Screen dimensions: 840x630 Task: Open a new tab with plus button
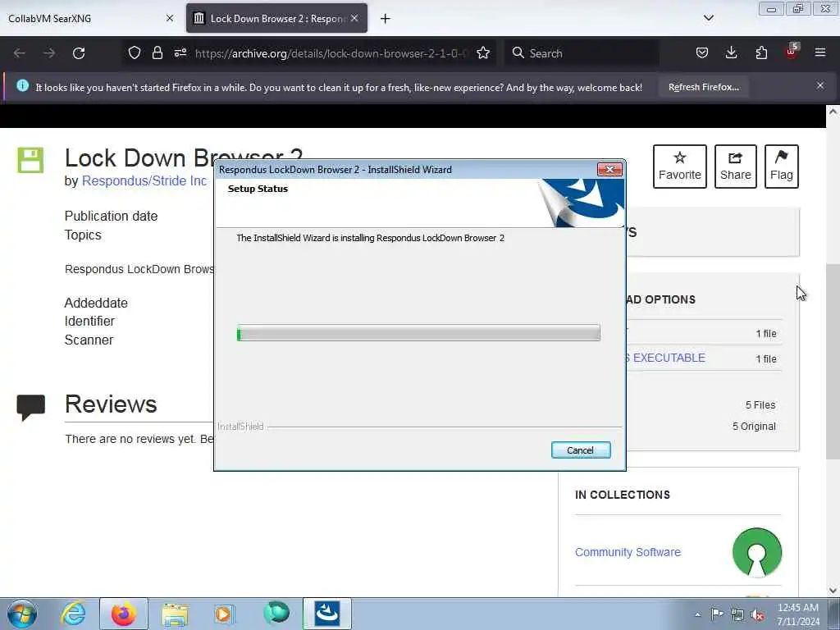(x=386, y=19)
